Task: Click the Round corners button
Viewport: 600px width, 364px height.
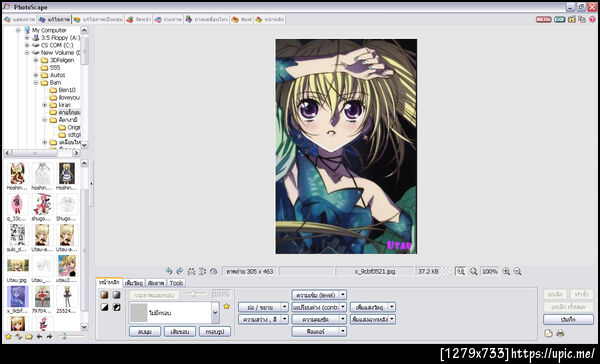Action: point(145,331)
